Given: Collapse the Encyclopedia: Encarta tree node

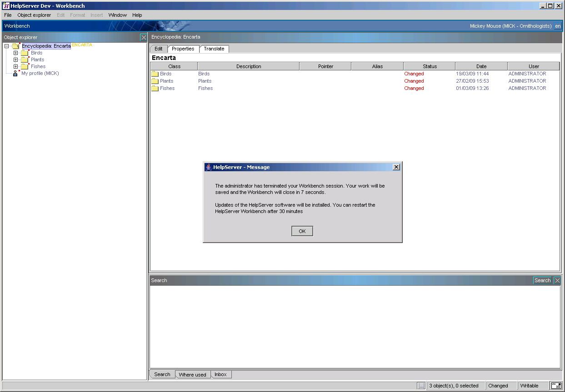Looking at the screenshot, I should point(6,46).
